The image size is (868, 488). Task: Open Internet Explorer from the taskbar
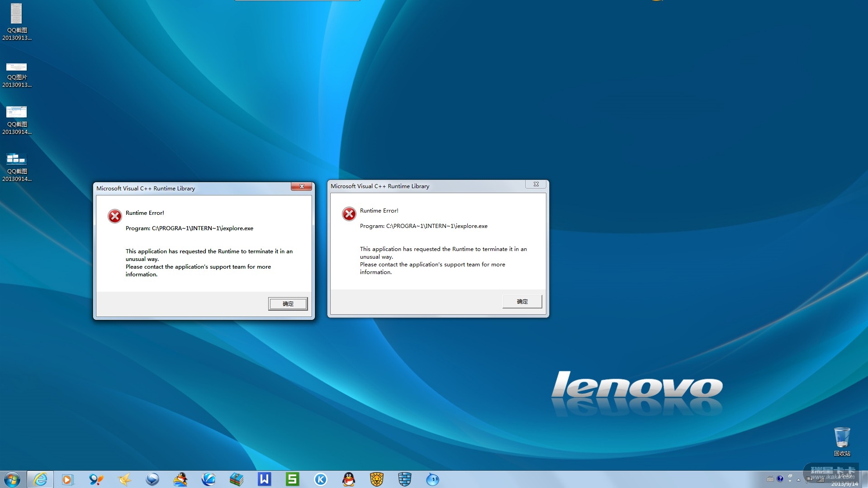point(40,479)
